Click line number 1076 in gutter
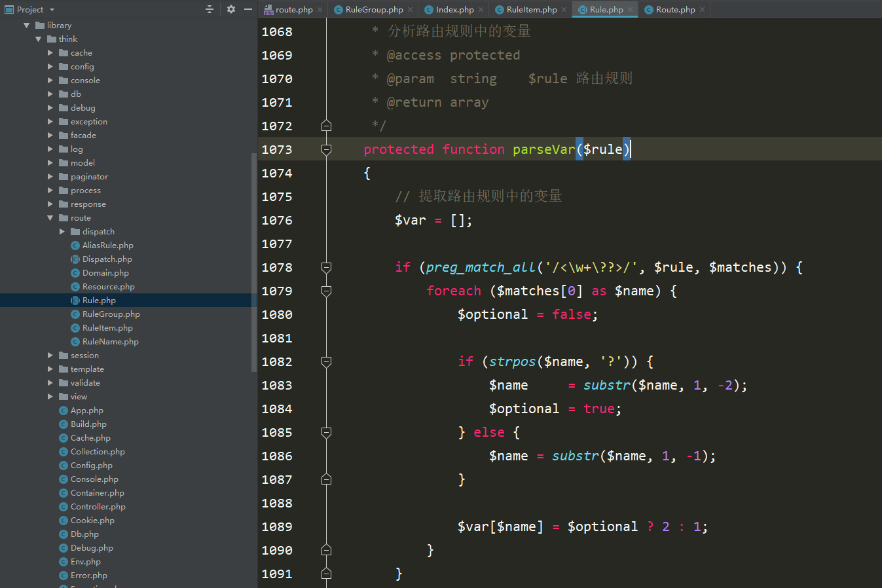This screenshot has width=882, height=588. pos(277,221)
